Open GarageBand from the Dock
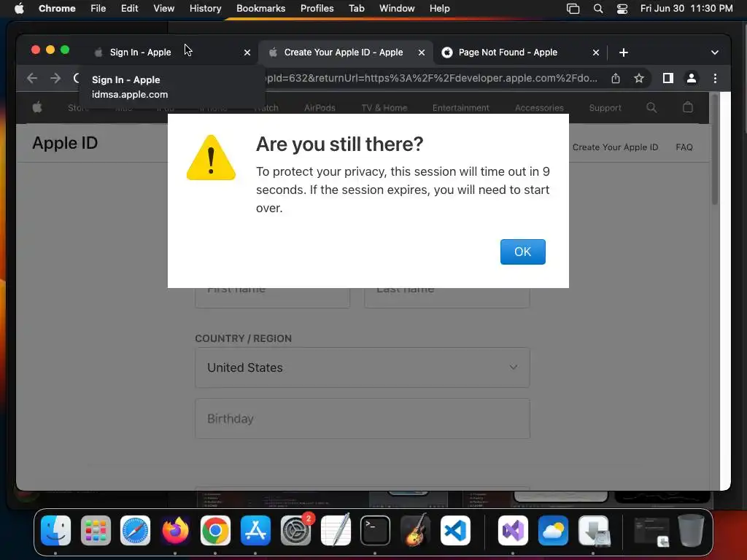 [415, 529]
